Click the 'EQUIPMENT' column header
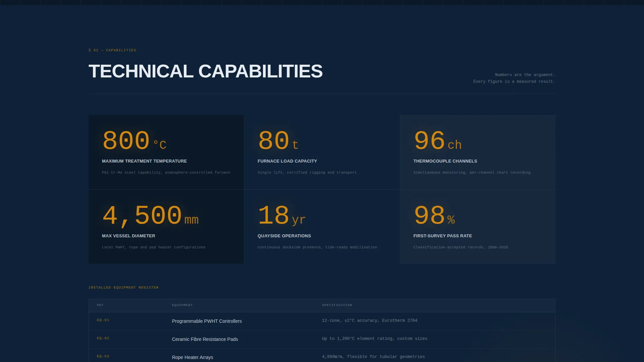Image resolution: width=644 pixels, height=362 pixels. click(182, 305)
